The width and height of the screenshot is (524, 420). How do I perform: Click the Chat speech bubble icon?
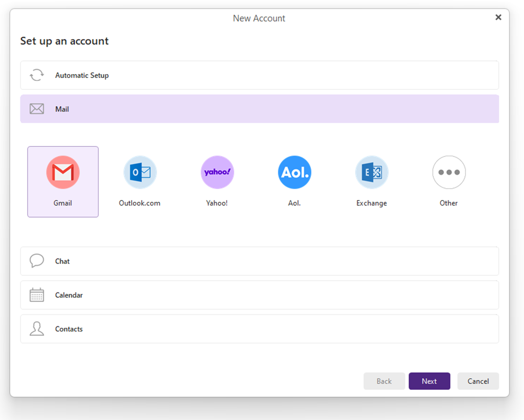pos(37,261)
